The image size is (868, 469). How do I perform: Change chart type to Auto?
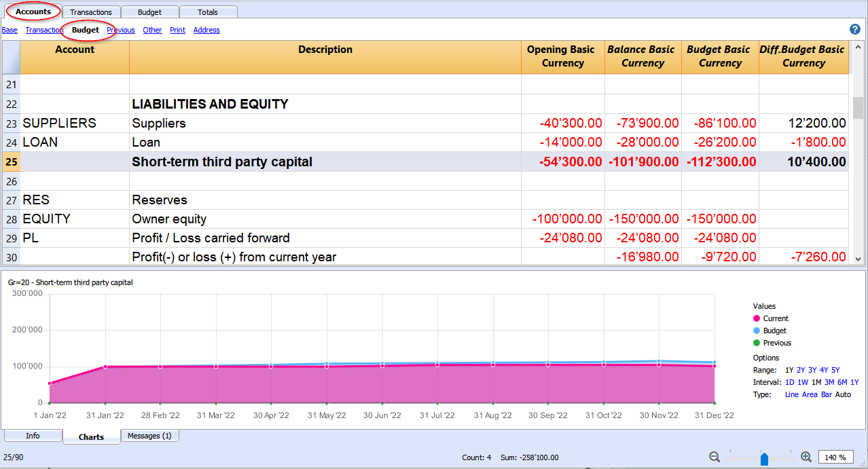tap(843, 394)
